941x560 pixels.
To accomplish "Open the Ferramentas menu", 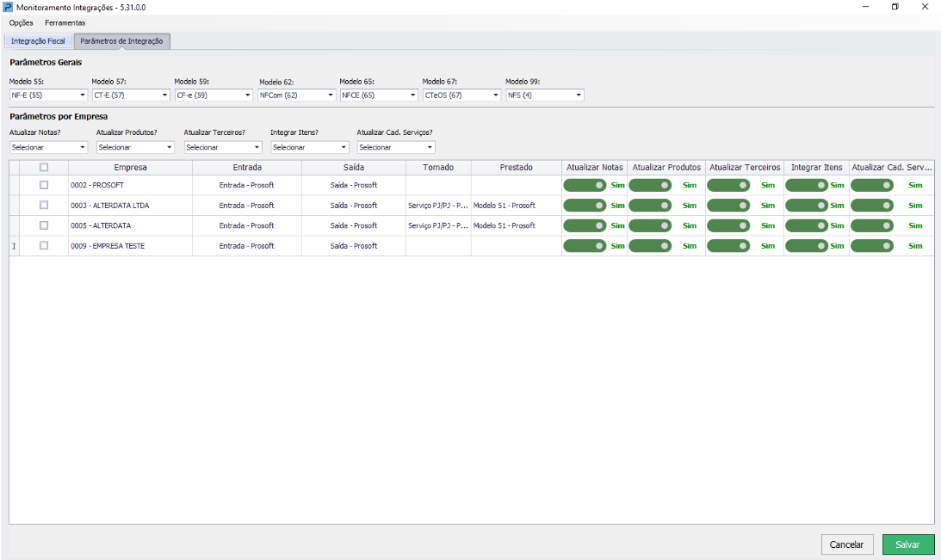I will point(65,22).
